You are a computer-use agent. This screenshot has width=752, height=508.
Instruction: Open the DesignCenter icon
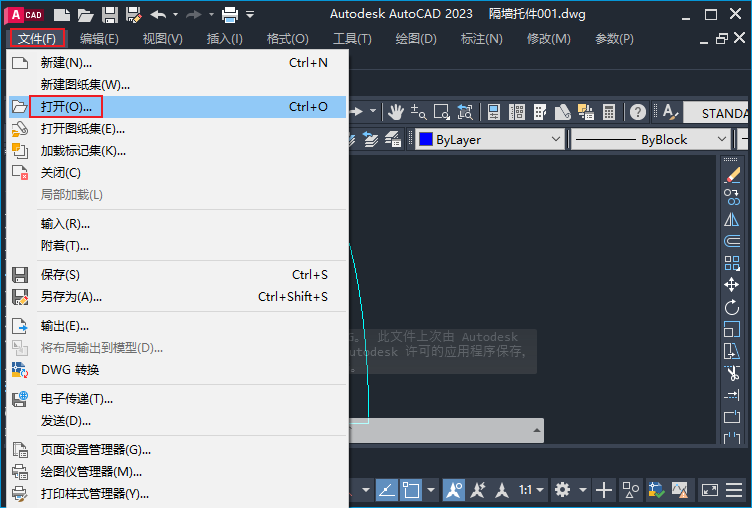click(x=517, y=112)
